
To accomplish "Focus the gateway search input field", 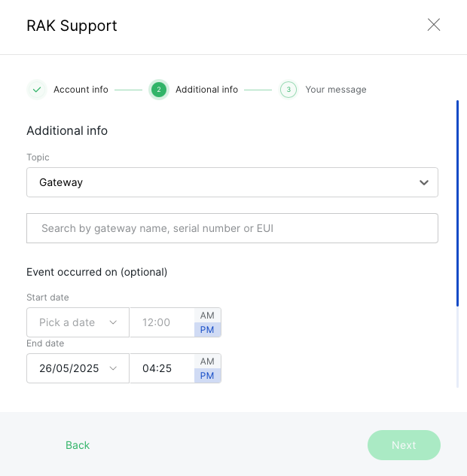I will 232,228.
